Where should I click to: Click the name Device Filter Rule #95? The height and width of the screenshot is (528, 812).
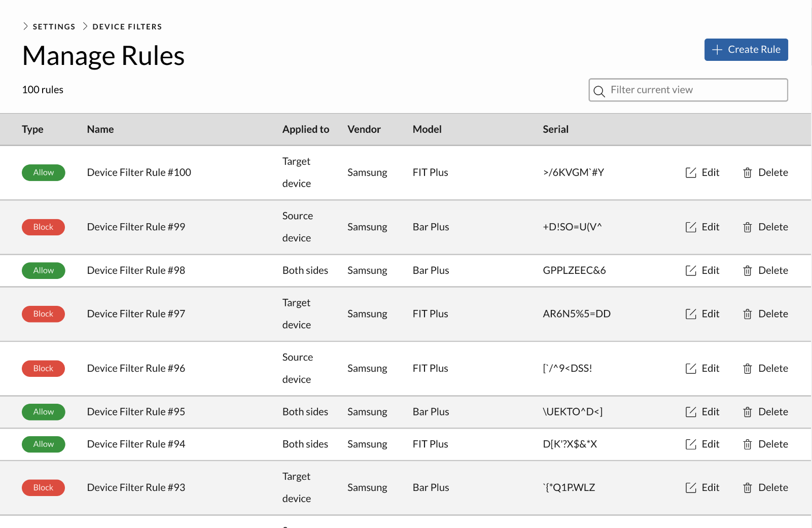[136, 412]
